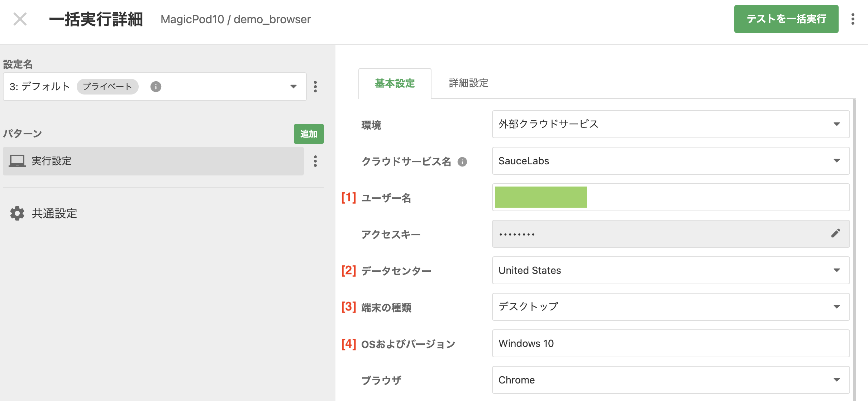Open the 設定名 dropdown showing 3: デフォルト

154,87
